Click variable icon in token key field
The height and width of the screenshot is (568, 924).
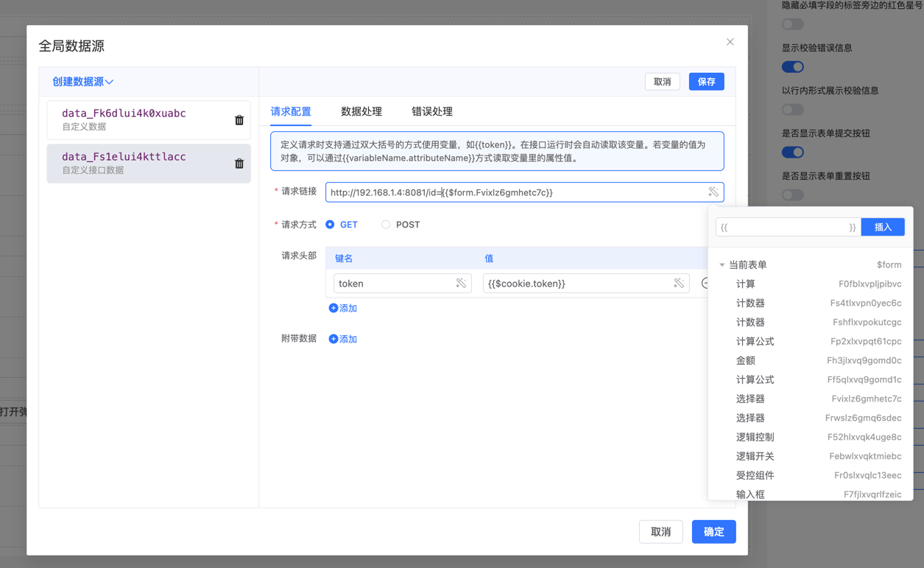click(461, 284)
